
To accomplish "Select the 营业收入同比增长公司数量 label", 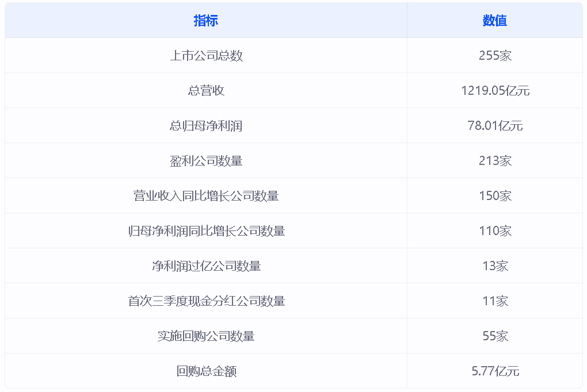I will [x=206, y=196].
